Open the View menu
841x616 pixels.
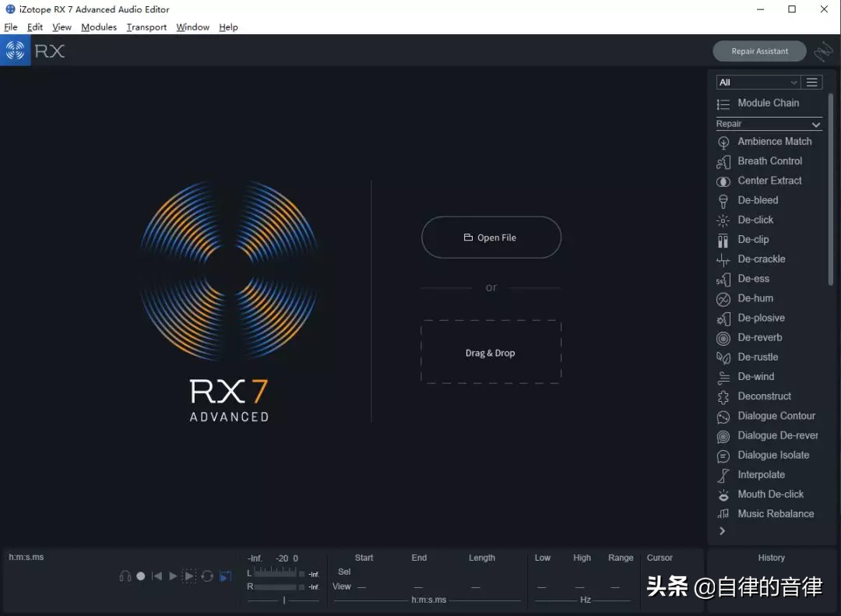pos(62,26)
